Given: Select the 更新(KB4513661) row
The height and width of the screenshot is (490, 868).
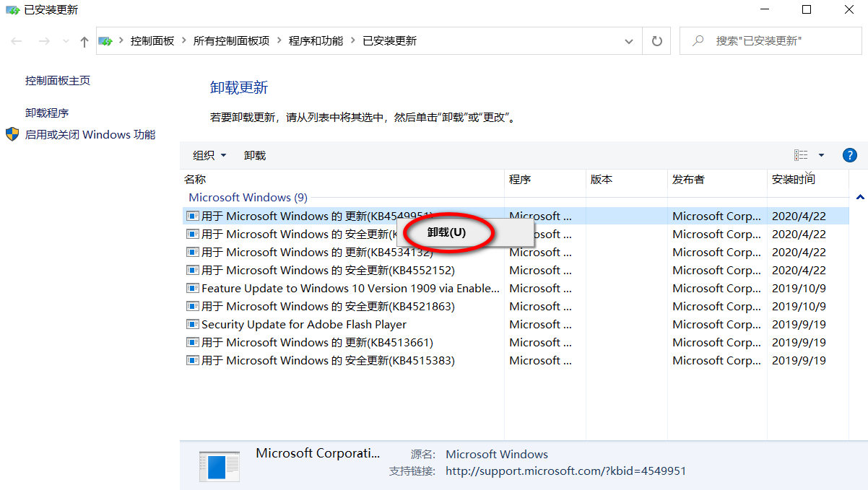Looking at the screenshot, I should (x=515, y=342).
